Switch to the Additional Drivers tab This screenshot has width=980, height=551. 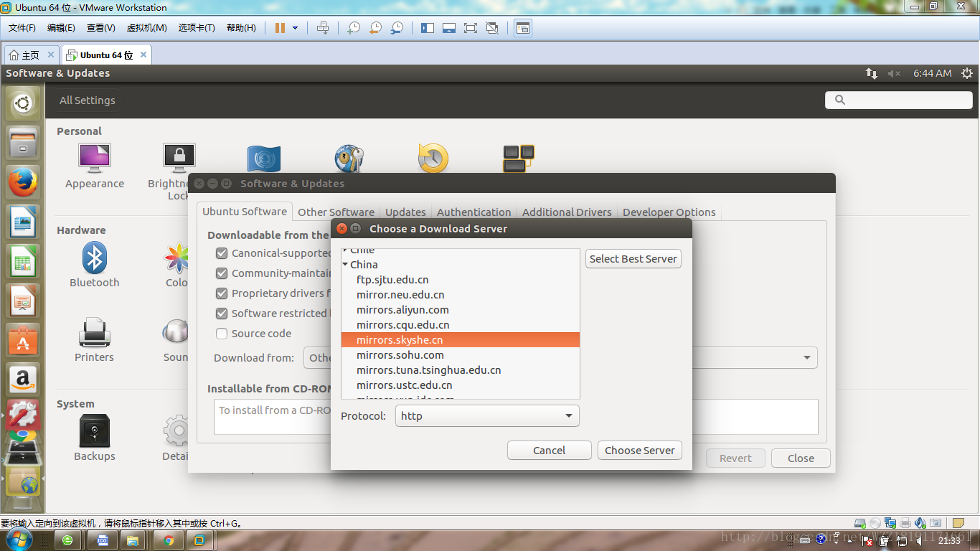click(567, 212)
